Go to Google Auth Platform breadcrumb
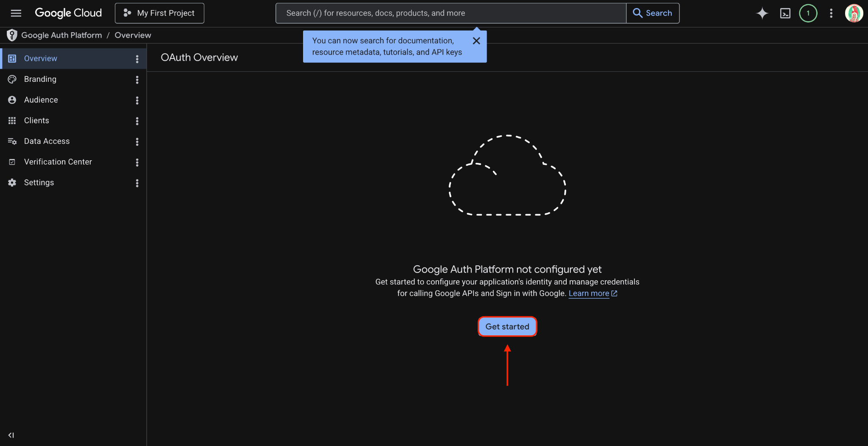The width and height of the screenshot is (868, 446). pyautogui.click(x=61, y=35)
